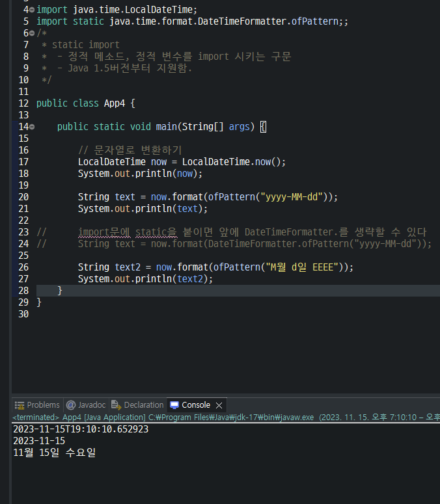Switch to the Declaration tab

click(x=137, y=405)
